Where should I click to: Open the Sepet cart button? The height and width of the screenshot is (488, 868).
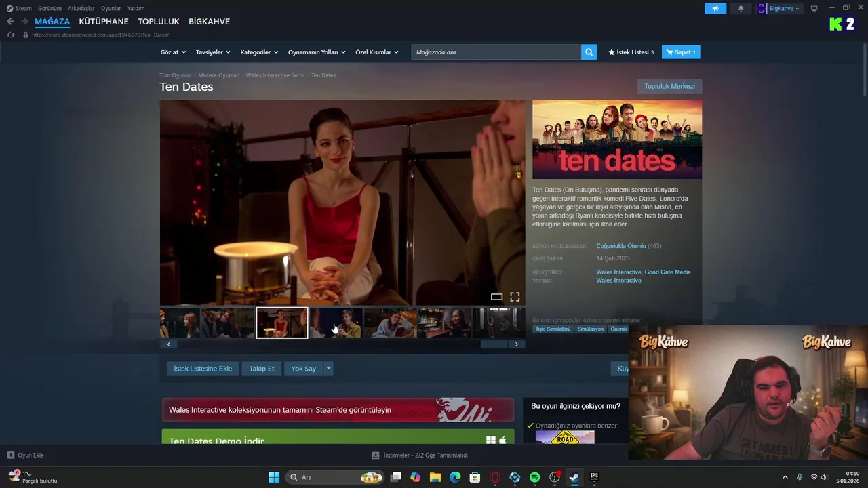pos(681,52)
